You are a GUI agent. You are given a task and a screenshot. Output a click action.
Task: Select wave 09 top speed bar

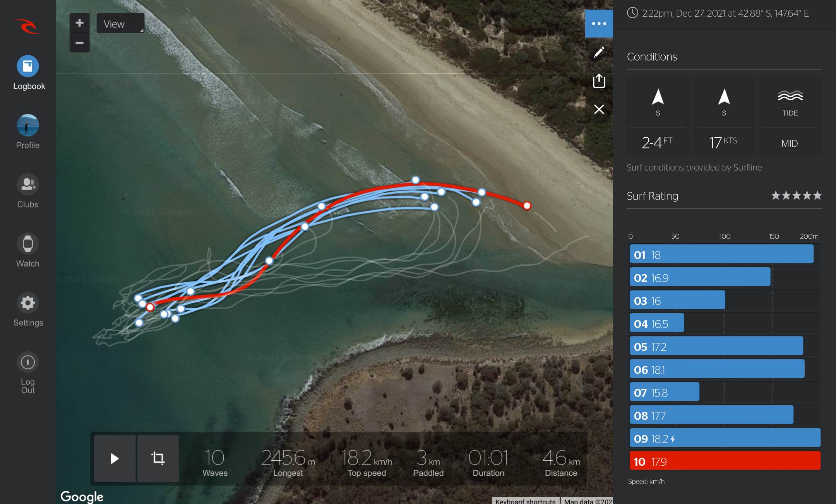[x=725, y=438]
